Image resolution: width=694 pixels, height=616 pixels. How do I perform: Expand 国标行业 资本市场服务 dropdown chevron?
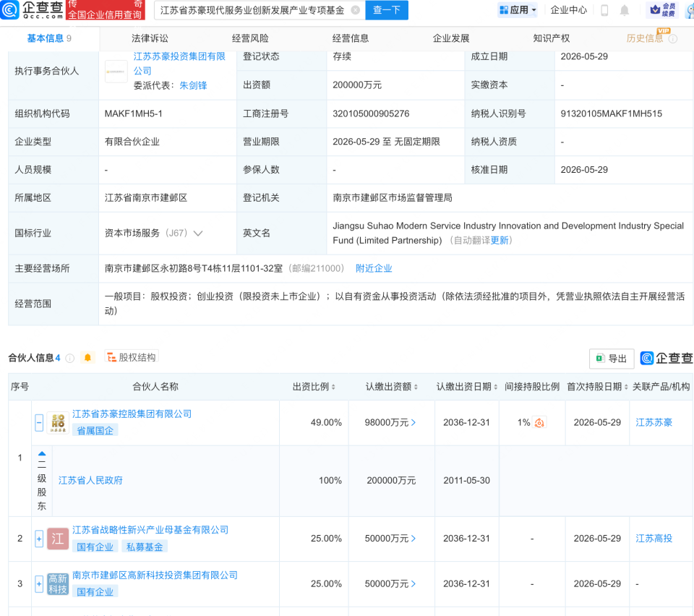click(x=198, y=234)
